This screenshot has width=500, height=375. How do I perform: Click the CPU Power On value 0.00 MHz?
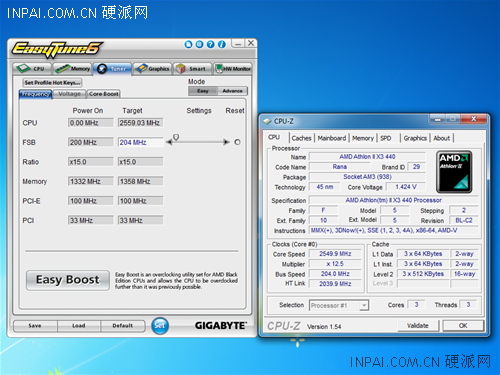click(x=91, y=123)
